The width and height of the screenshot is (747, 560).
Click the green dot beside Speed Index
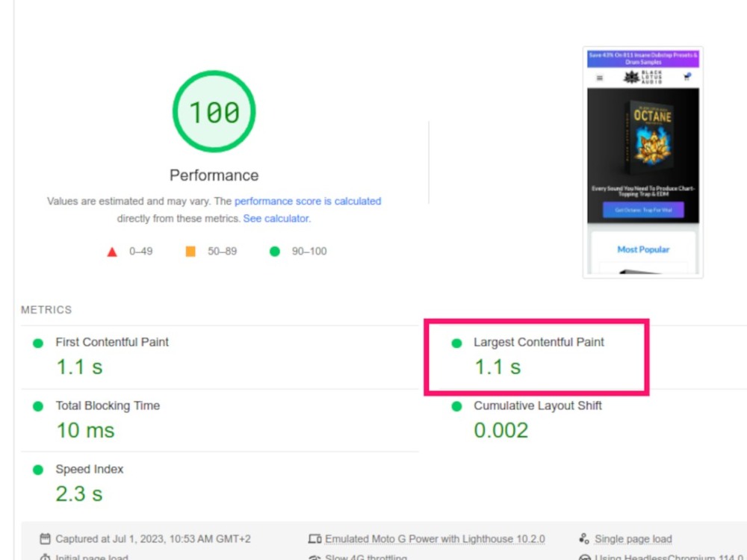tap(37, 470)
